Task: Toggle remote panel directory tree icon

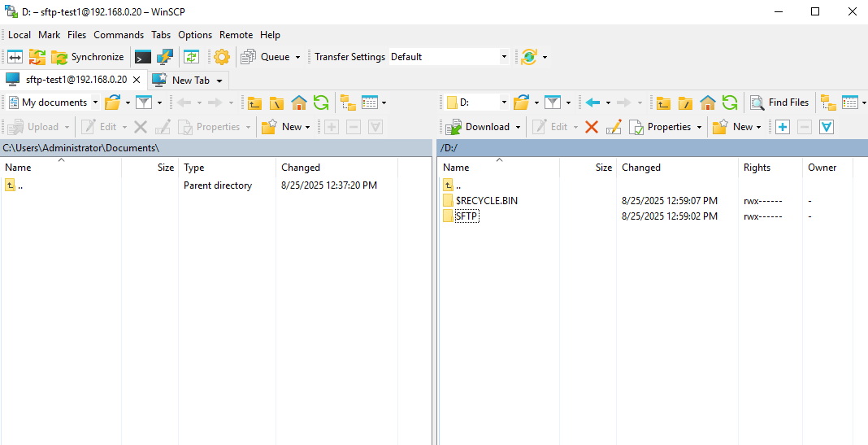Action: click(x=829, y=103)
